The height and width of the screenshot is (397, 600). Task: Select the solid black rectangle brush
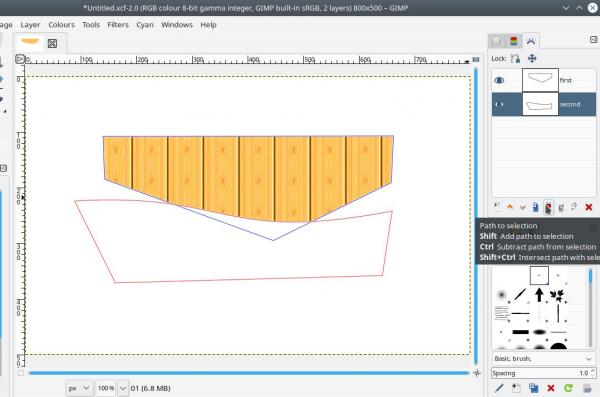point(520,332)
